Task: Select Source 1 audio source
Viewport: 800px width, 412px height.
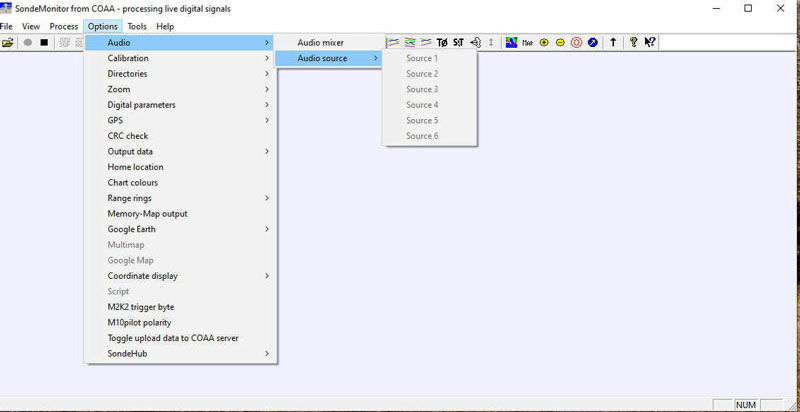Action: [430, 58]
